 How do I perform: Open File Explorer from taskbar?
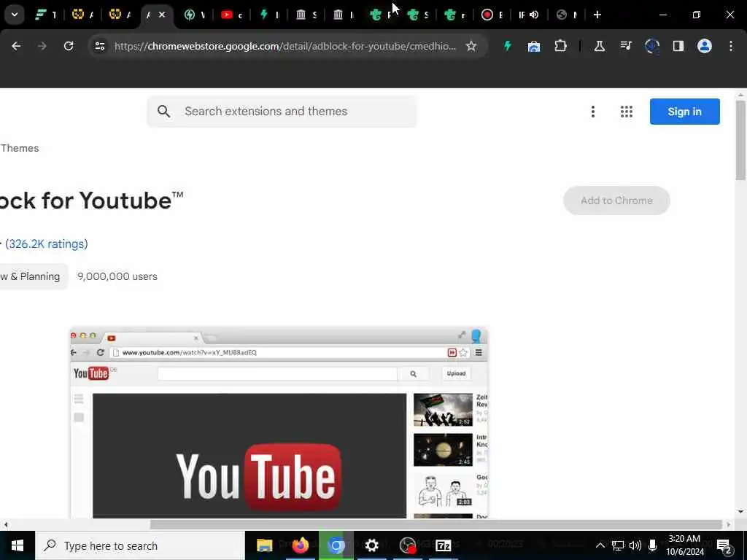point(264,545)
